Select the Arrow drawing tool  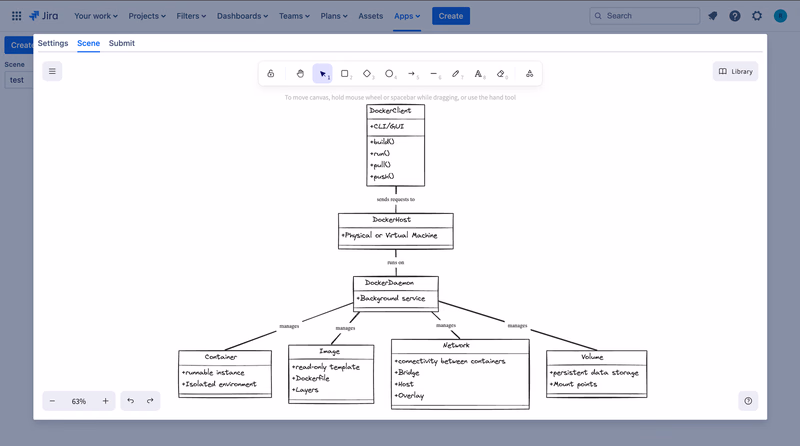pos(412,74)
